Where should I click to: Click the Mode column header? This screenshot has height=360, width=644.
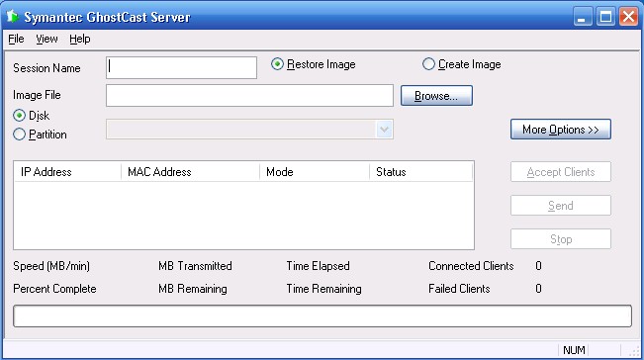[x=315, y=171]
